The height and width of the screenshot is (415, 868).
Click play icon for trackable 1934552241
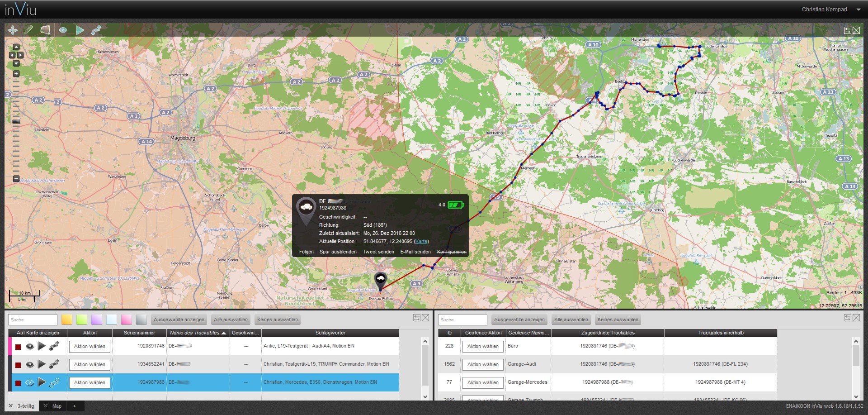pyautogui.click(x=42, y=364)
